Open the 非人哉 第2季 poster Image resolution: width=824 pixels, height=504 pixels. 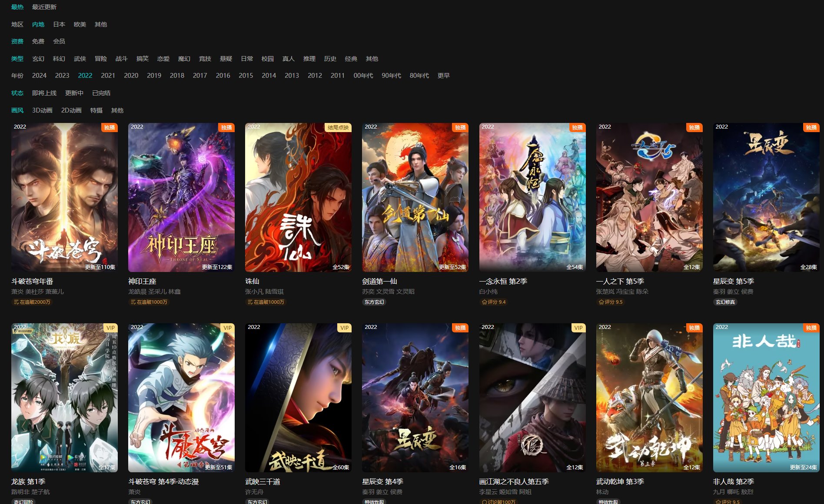pos(766,398)
